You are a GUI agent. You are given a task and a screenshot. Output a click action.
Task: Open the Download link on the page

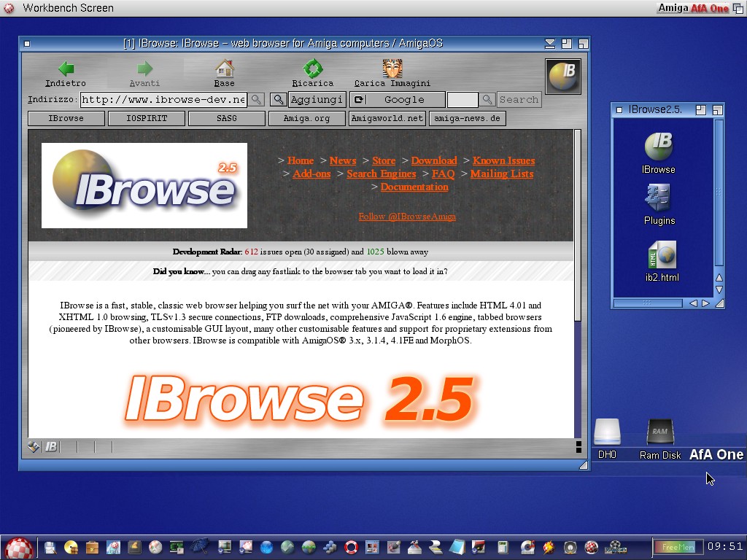click(433, 160)
